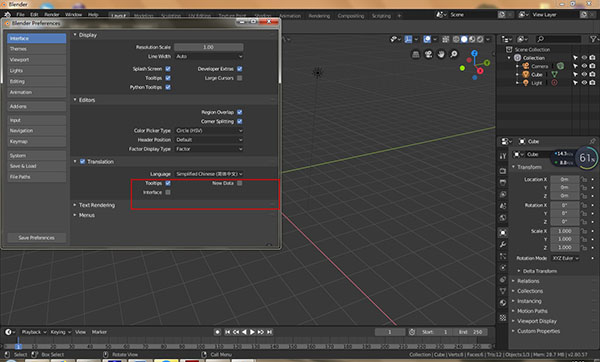
Task: Select the Keymap preferences section
Action: click(36, 142)
